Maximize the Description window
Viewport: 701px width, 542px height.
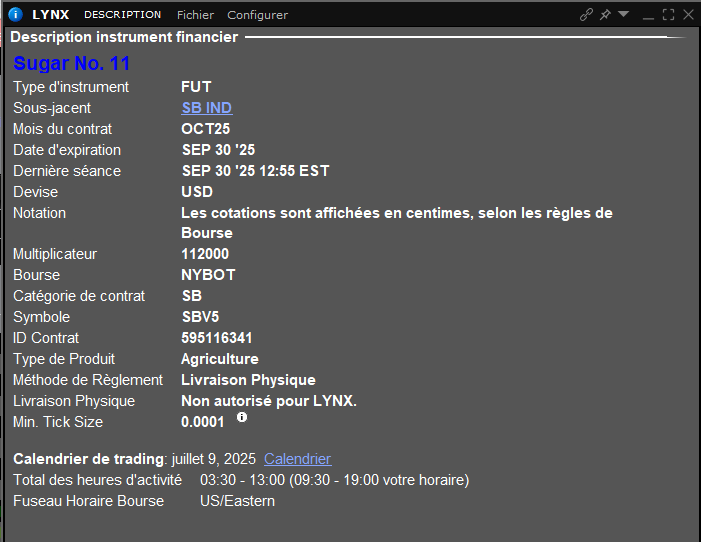click(x=669, y=15)
